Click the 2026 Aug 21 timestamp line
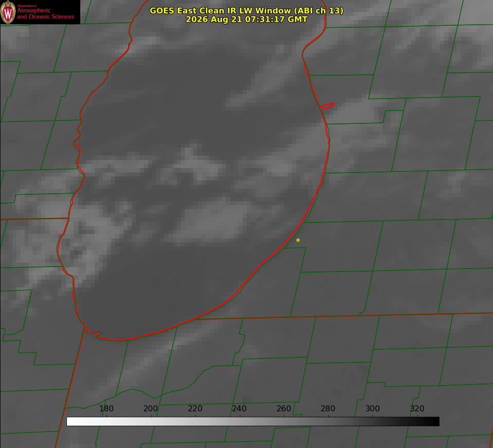This screenshot has height=448, width=493. 247,19
